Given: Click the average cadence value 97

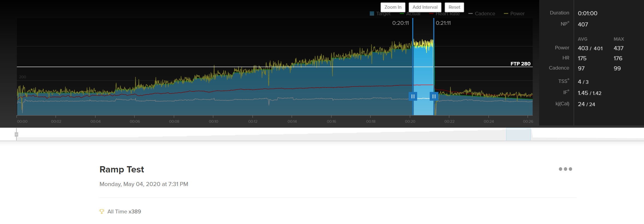Looking at the screenshot, I should point(581,68).
